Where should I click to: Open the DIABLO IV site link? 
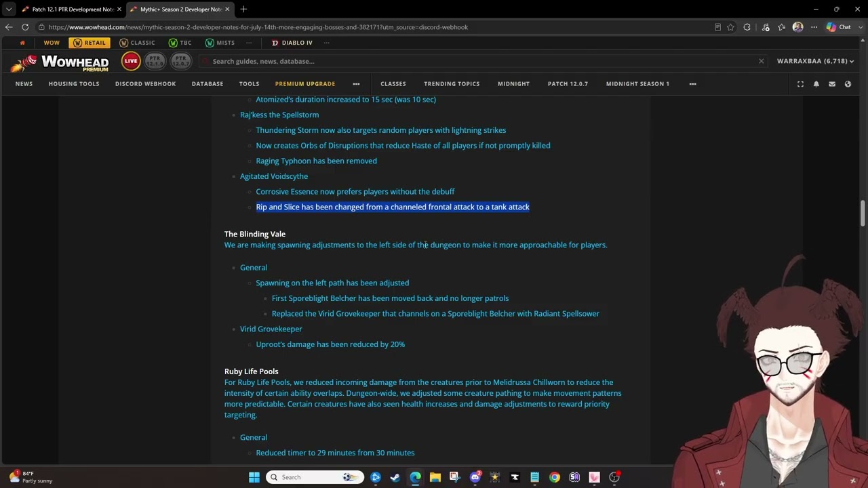click(292, 43)
